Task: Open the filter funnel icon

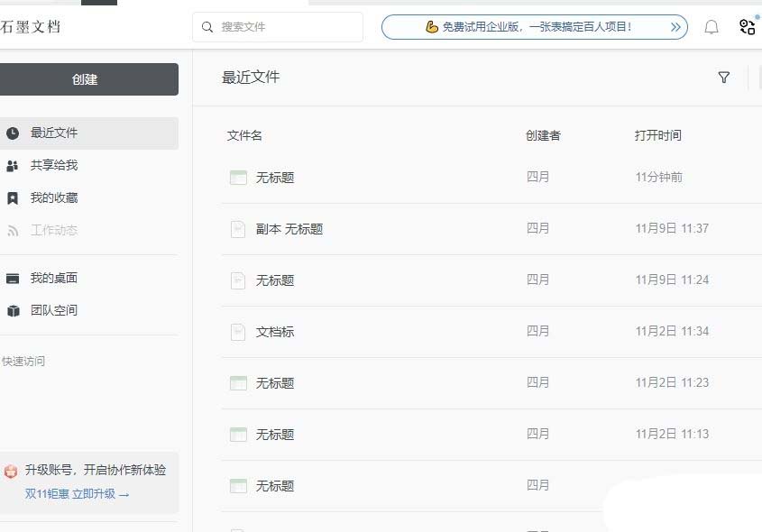Action: [723, 78]
